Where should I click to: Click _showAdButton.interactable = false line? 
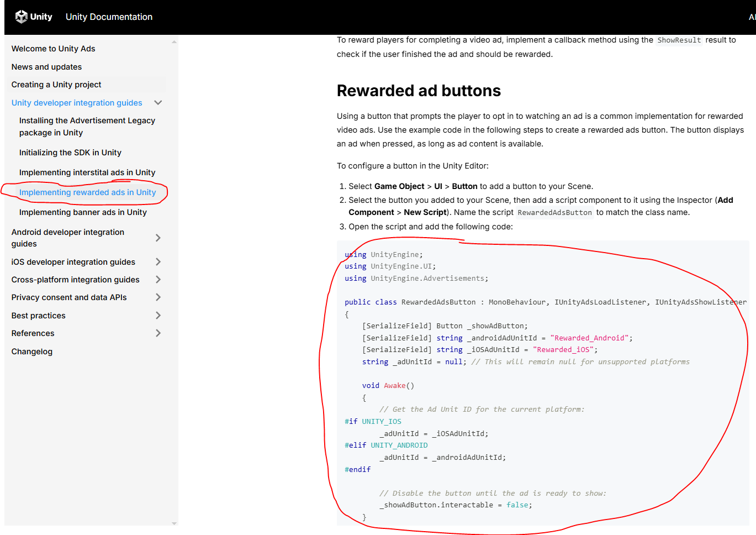(x=456, y=505)
